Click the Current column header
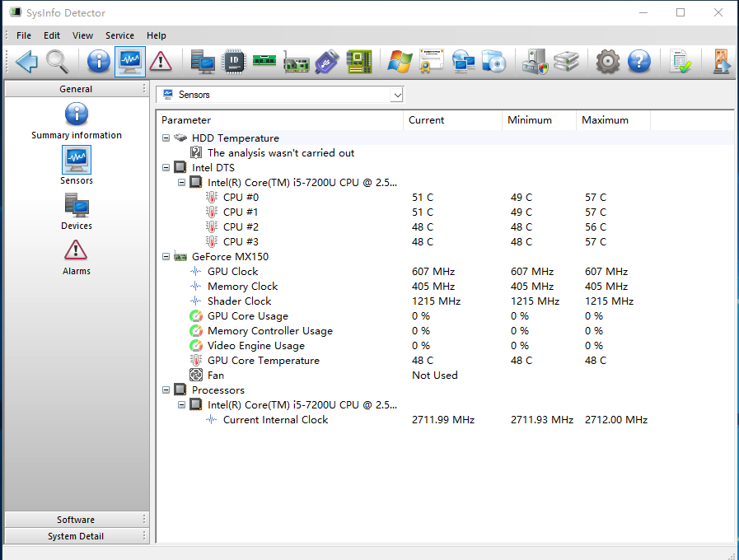This screenshot has width=739, height=560. (452, 120)
